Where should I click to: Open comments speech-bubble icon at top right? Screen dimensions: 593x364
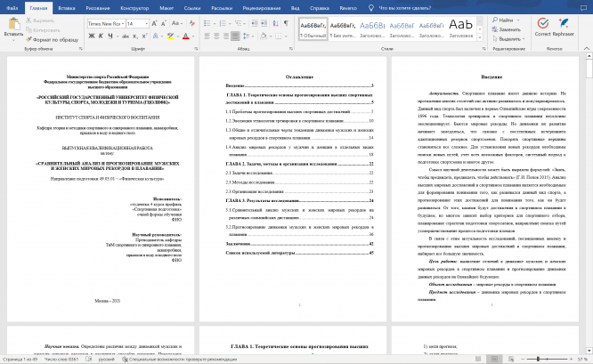583,8
